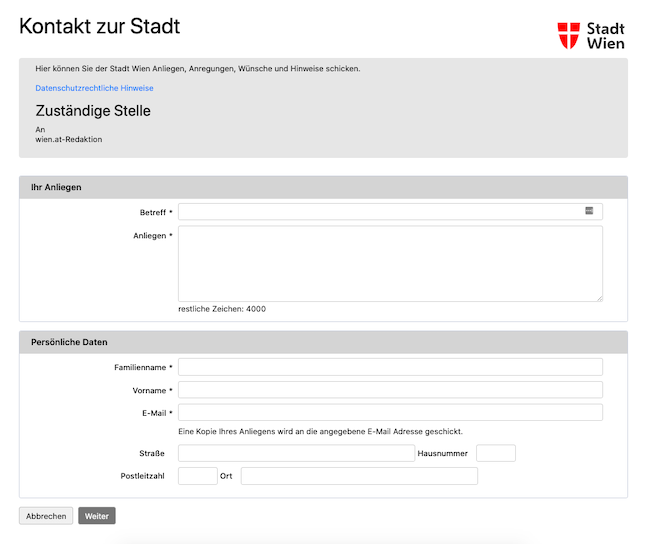650x544 pixels.
Task: Click the Abbrechen button
Action: pyautogui.click(x=46, y=516)
